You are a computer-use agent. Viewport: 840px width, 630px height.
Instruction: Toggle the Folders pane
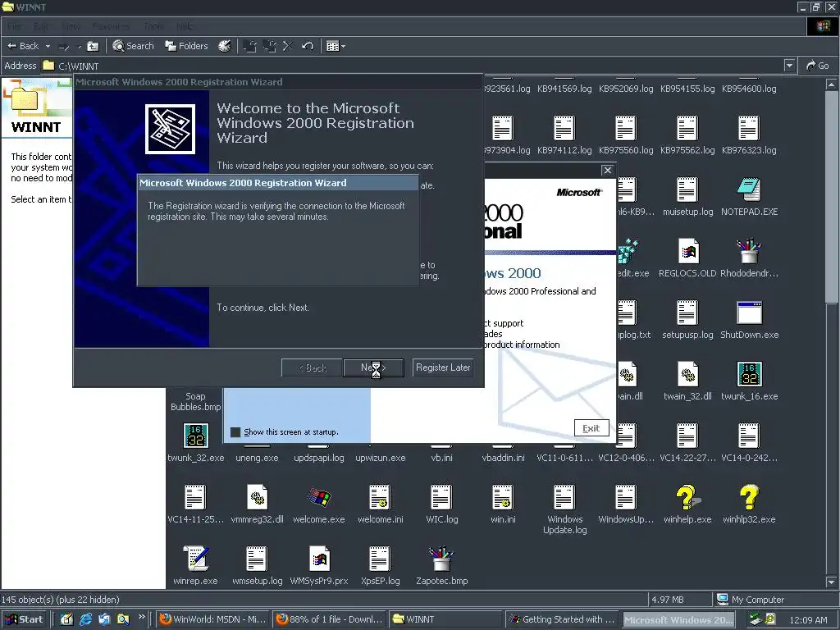pyautogui.click(x=186, y=46)
